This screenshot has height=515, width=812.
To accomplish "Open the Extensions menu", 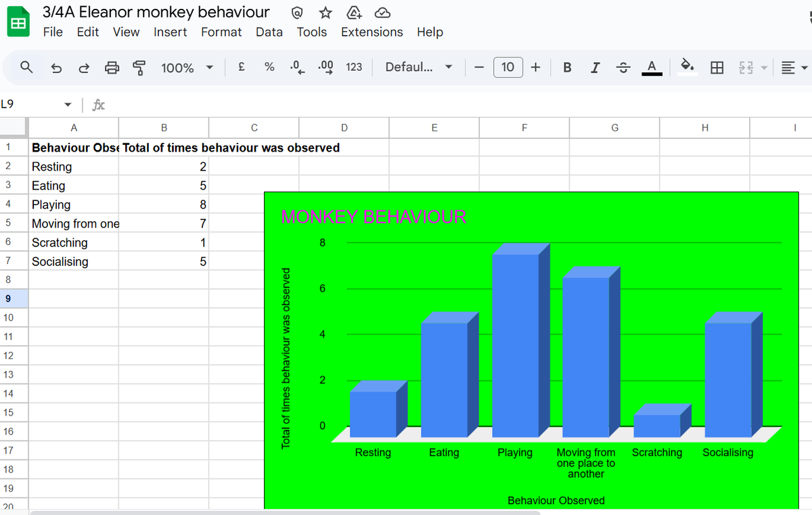I will [371, 32].
